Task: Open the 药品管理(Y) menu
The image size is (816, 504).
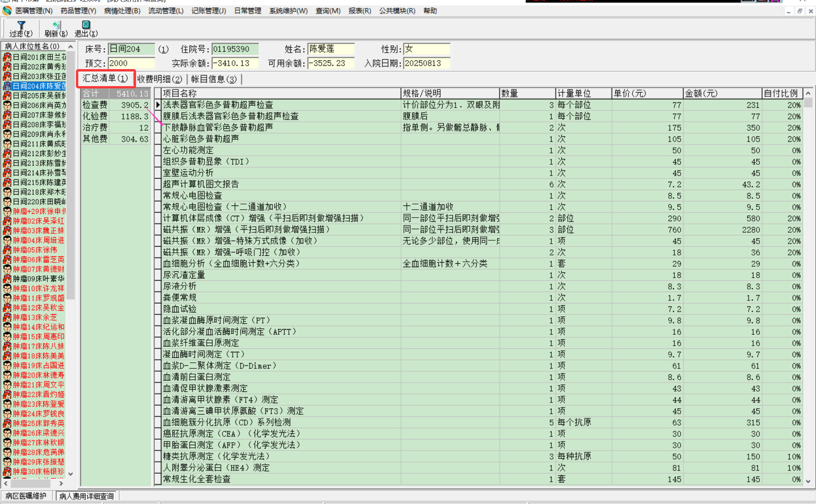Action: [78, 11]
